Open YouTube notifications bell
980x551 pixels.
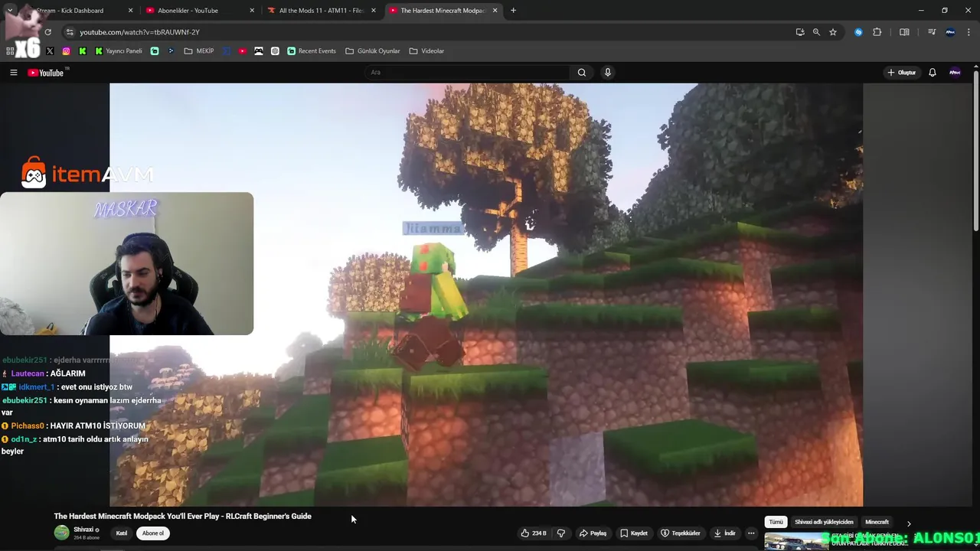pos(933,73)
